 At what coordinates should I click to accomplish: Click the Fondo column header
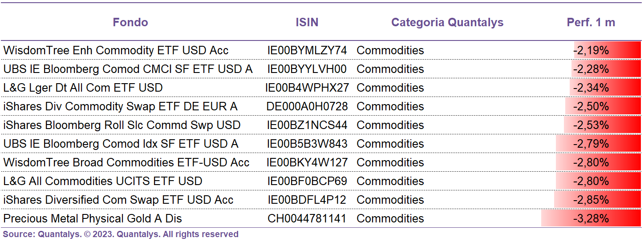click(x=130, y=23)
